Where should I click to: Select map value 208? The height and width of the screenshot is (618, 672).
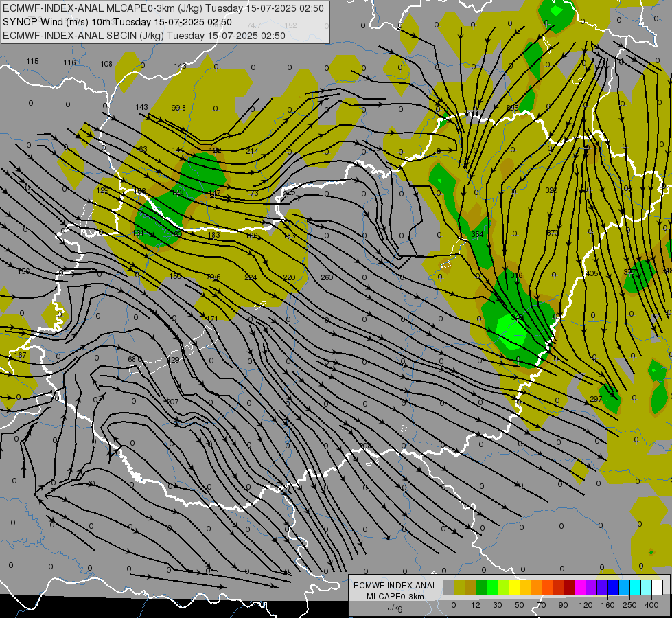pos(364,446)
